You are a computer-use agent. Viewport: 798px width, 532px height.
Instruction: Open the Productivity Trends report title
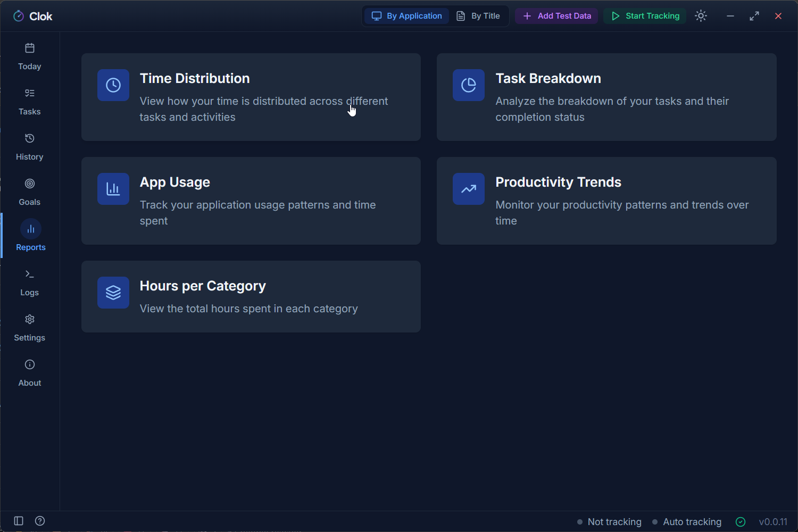coord(558,182)
